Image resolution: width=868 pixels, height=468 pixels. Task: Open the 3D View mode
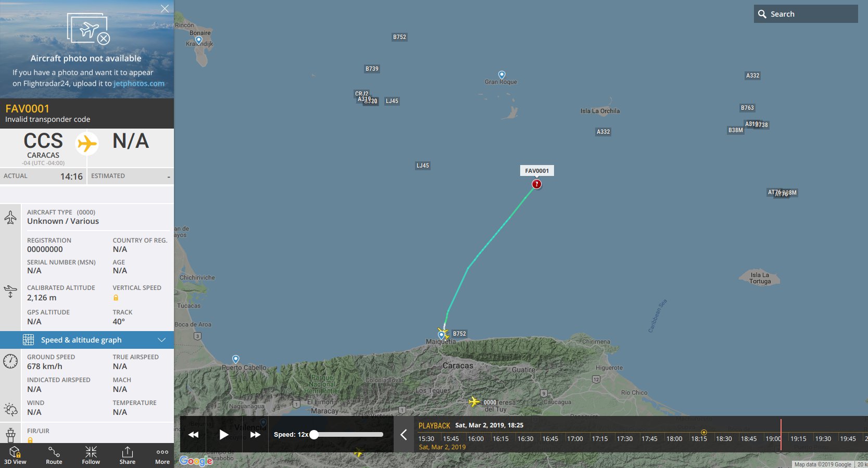click(15, 456)
